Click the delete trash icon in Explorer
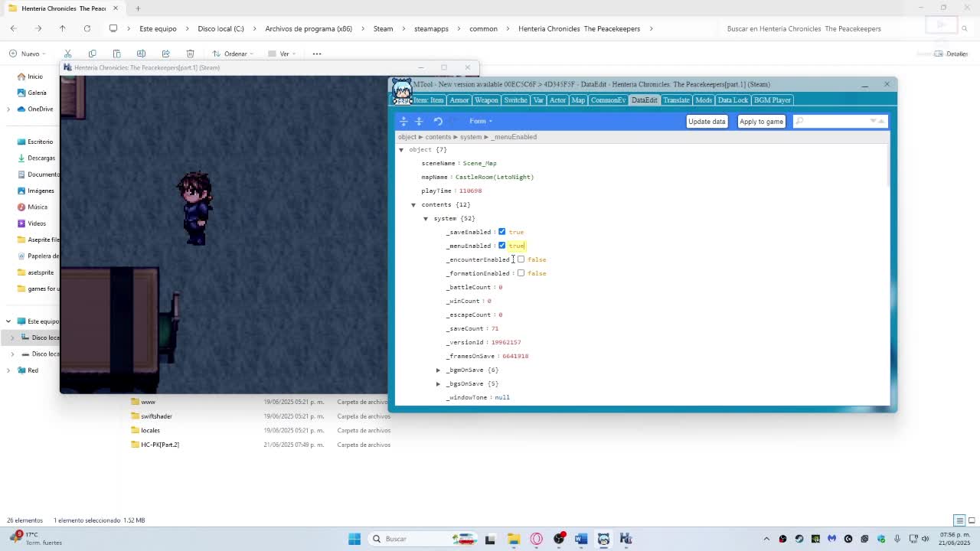The height and width of the screenshot is (551, 980). [x=190, y=54]
